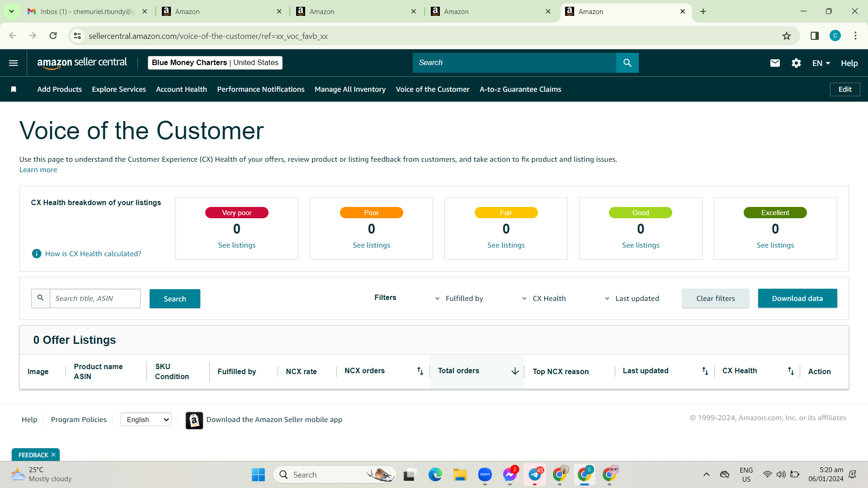Sort by NCX orders arrows icon
The height and width of the screenshot is (488, 868).
420,371
